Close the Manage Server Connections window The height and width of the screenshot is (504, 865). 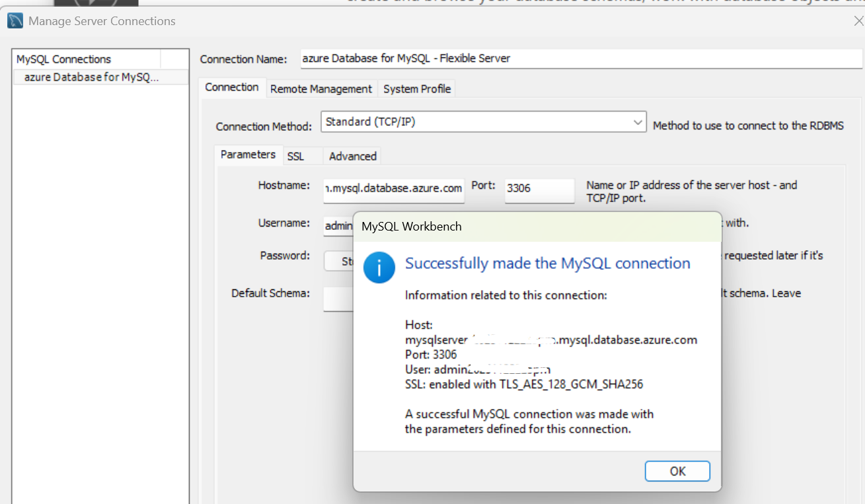[858, 21]
